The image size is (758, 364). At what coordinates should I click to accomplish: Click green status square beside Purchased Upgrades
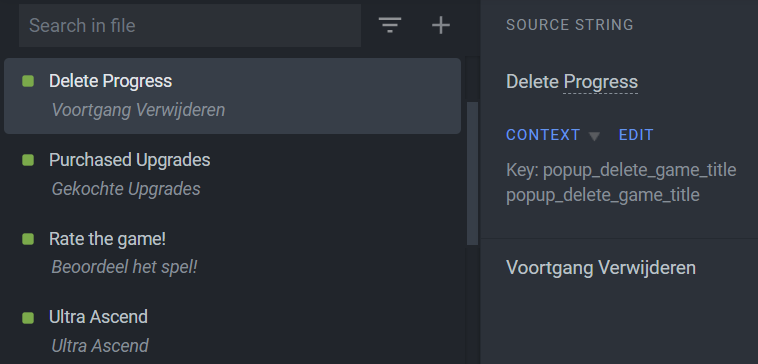click(x=28, y=160)
